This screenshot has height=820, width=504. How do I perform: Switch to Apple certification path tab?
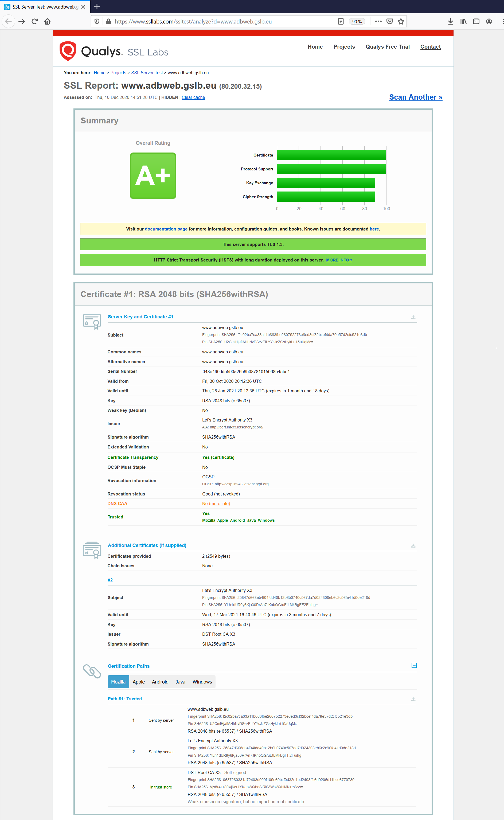tap(139, 682)
